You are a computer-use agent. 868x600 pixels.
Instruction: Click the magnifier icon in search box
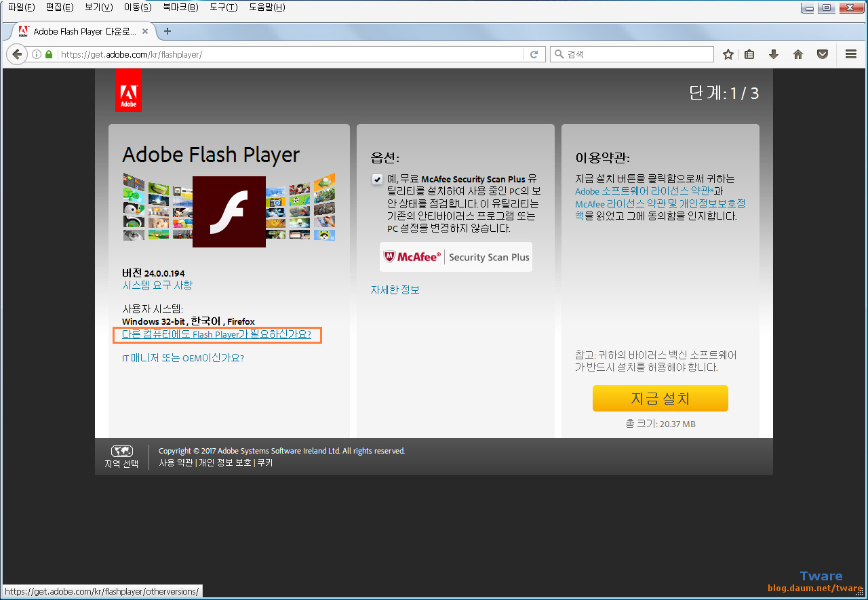[x=558, y=54]
